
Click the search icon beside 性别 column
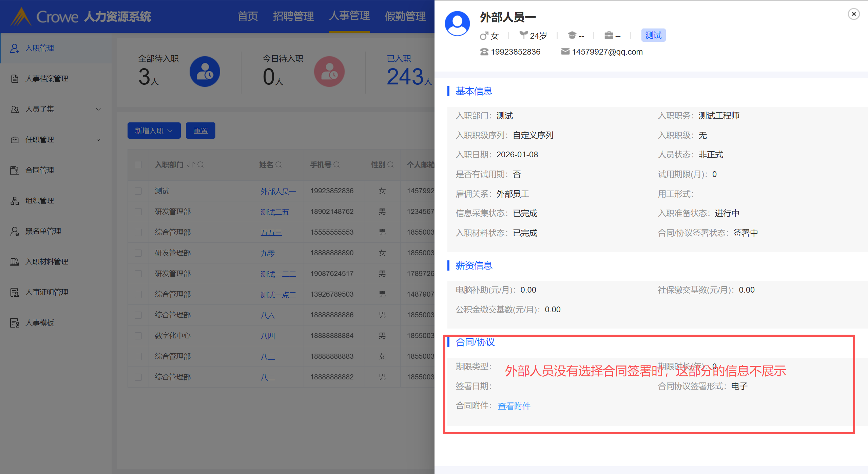[x=390, y=165]
